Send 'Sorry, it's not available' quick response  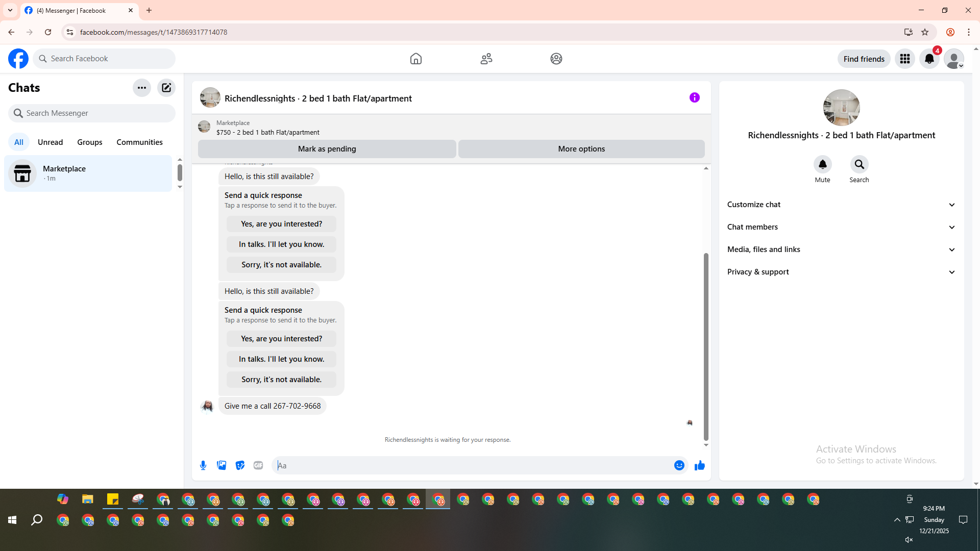281,380
